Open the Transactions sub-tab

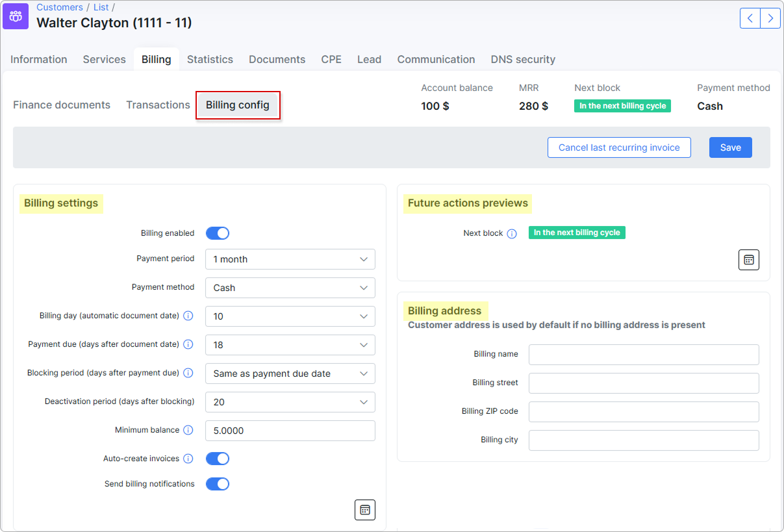point(158,105)
